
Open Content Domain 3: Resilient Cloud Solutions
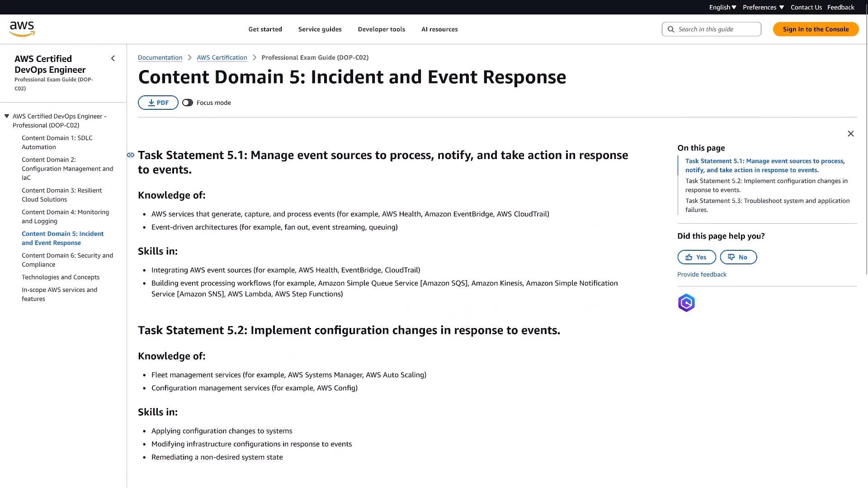tap(62, 195)
